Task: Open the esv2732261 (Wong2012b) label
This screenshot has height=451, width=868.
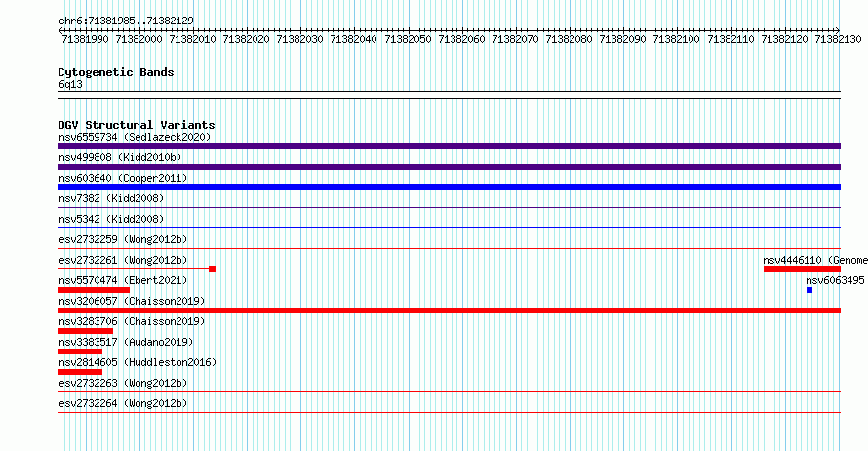Action: [123, 260]
